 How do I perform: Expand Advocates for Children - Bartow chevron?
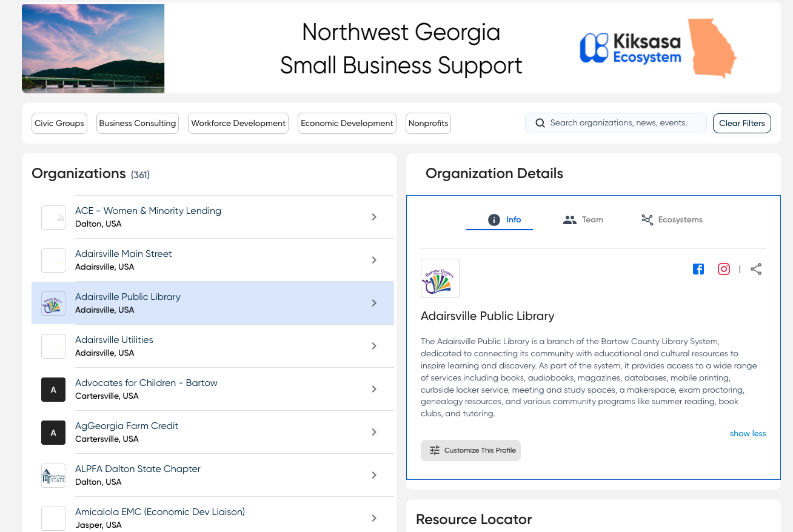[x=374, y=389]
